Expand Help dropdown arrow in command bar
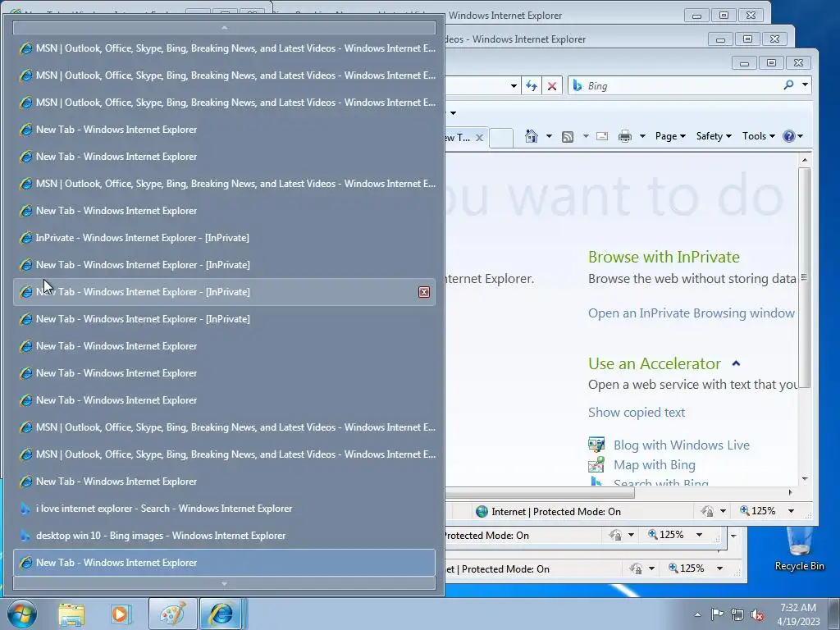This screenshot has width=840, height=630. [x=801, y=137]
